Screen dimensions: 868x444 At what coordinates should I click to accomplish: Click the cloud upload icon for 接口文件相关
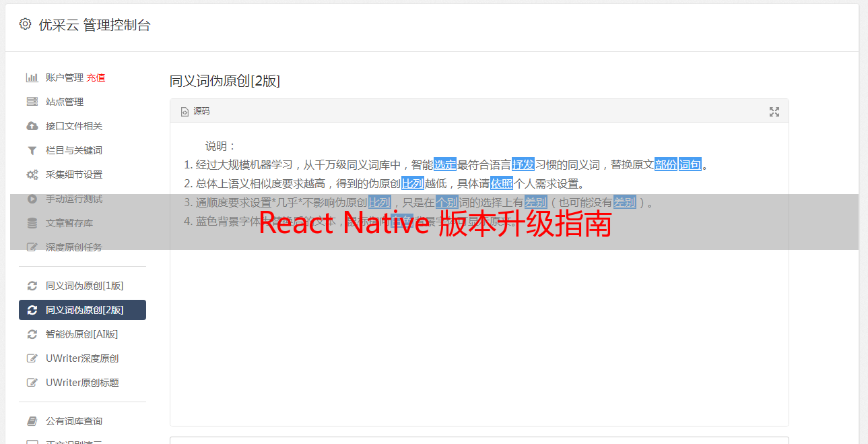tap(32, 126)
